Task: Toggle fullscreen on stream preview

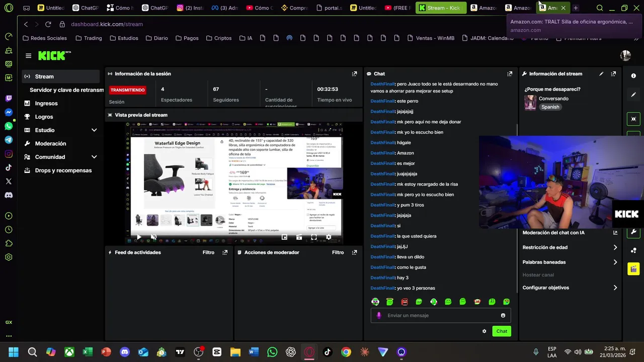Action: coord(314,237)
